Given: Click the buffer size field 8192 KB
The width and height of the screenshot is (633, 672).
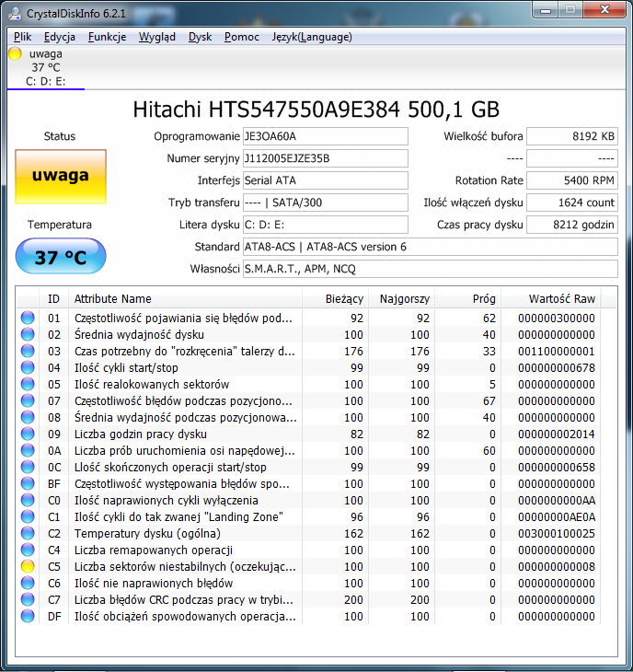Looking at the screenshot, I should pyautogui.click(x=571, y=136).
